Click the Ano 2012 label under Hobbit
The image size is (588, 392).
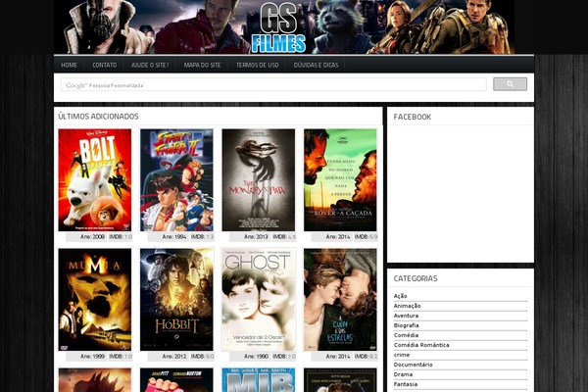(x=174, y=356)
